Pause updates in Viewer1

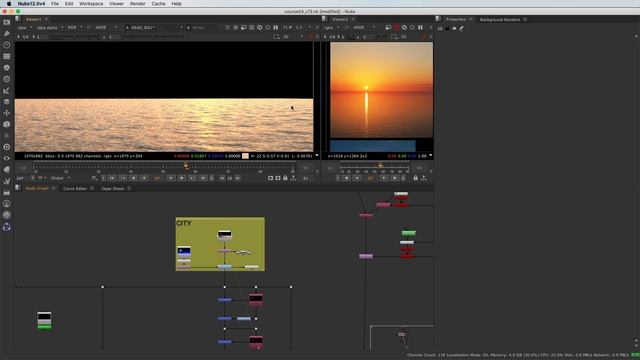point(276,27)
